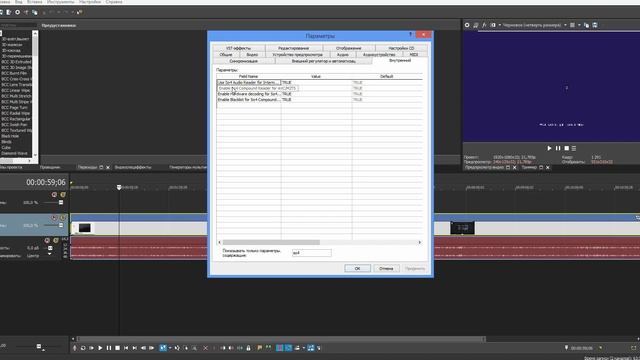Image resolution: width=640 pixels, height=360 pixels.
Task: Toggle the lock envelopes padlock icon
Action: [x=248, y=348]
